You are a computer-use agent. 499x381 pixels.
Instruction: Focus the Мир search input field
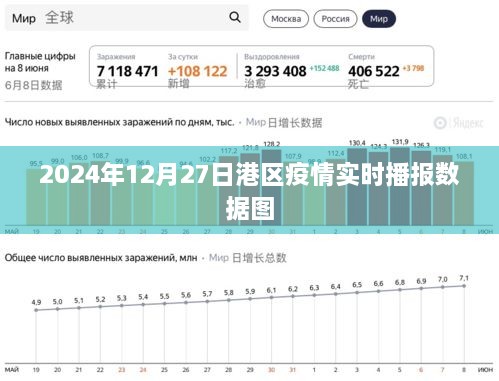pos(127,18)
